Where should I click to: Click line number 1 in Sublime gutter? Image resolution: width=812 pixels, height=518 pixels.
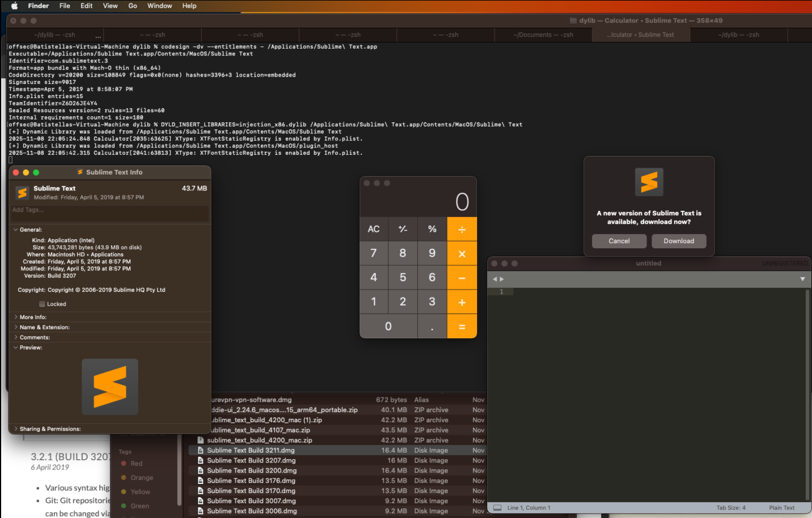pyautogui.click(x=501, y=292)
